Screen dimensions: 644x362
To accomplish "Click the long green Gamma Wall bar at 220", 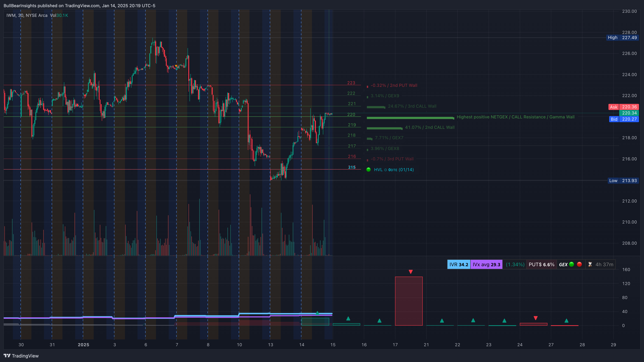I will (x=410, y=118).
